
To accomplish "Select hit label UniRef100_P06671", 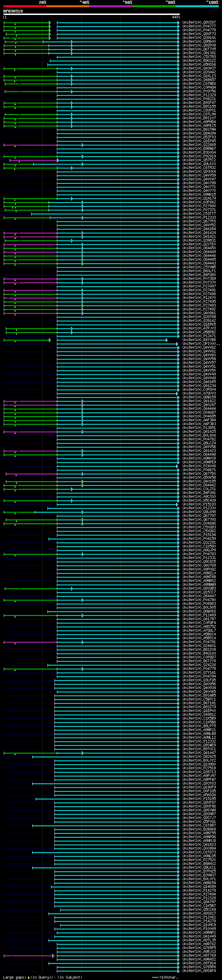I will click(x=199, y=470).
